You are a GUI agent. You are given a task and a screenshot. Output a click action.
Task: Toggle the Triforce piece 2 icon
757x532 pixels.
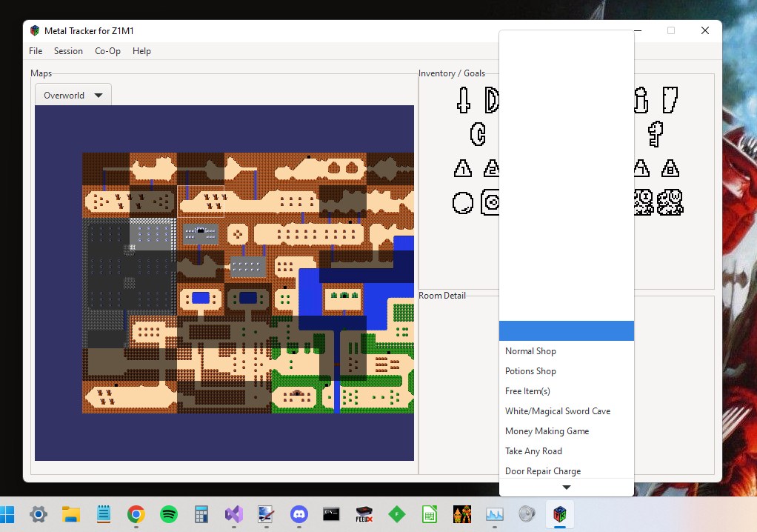point(491,168)
